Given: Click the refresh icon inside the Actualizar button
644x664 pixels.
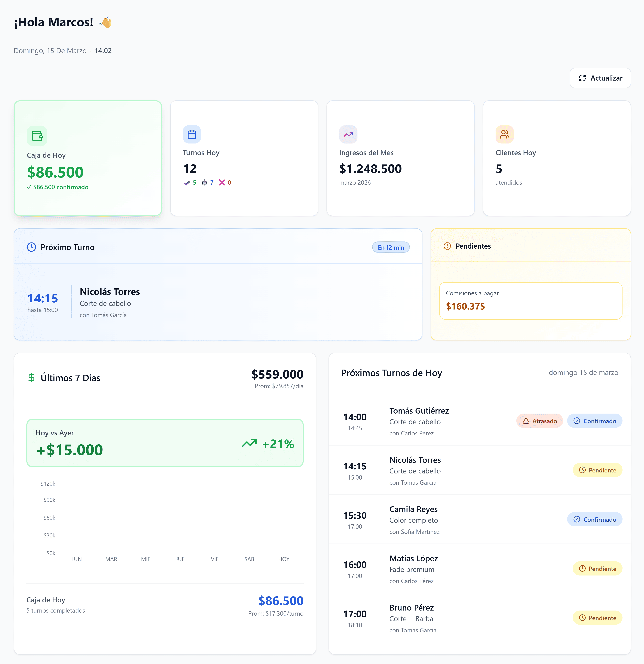Looking at the screenshot, I should (x=583, y=78).
